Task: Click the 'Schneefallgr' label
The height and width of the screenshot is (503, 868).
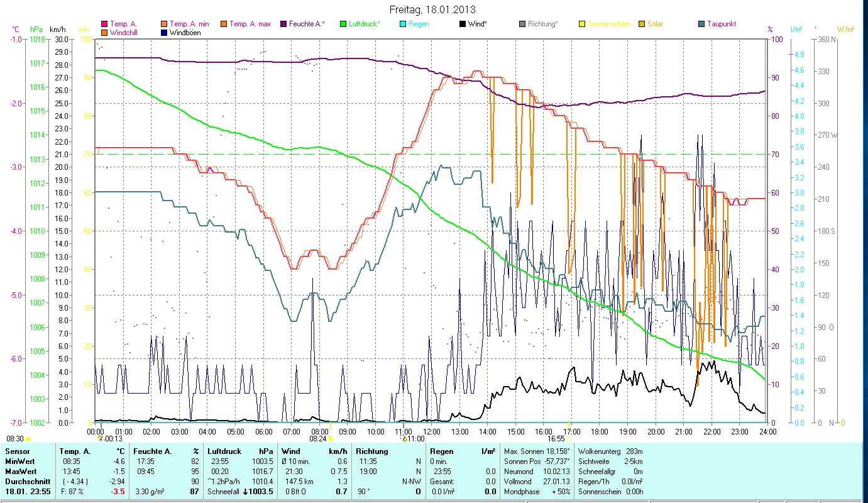Action: pyautogui.click(x=598, y=470)
